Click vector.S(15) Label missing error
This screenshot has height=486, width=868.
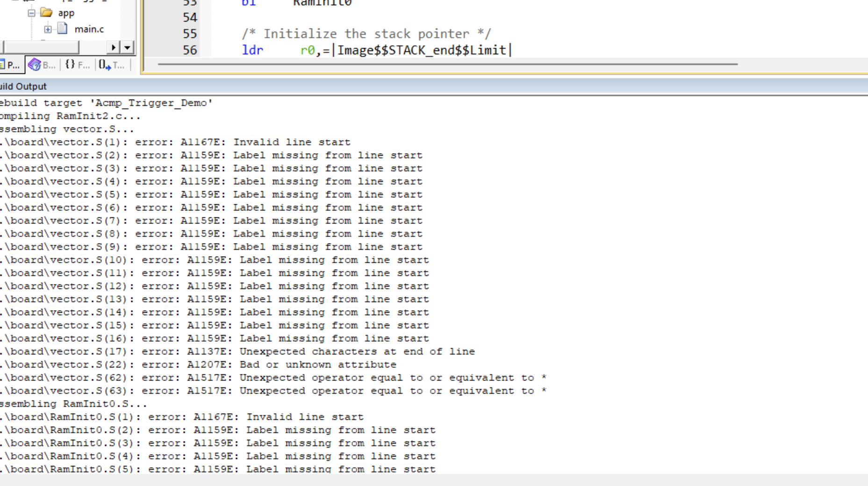pos(215,325)
